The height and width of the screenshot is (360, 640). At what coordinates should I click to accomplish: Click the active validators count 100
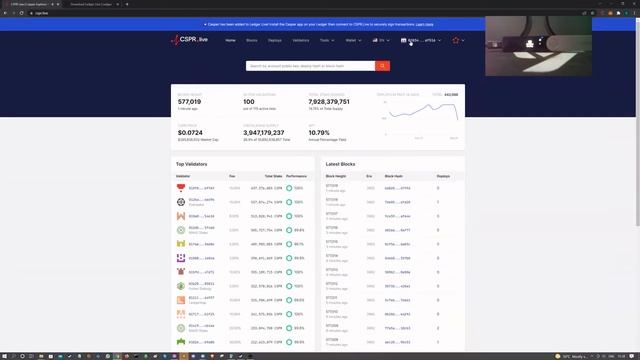click(x=249, y=102)
